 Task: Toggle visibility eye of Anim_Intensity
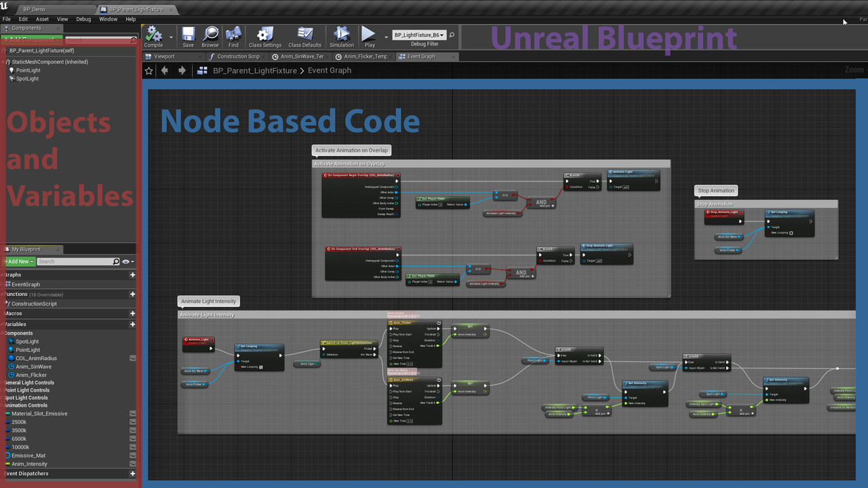(133, 464)
